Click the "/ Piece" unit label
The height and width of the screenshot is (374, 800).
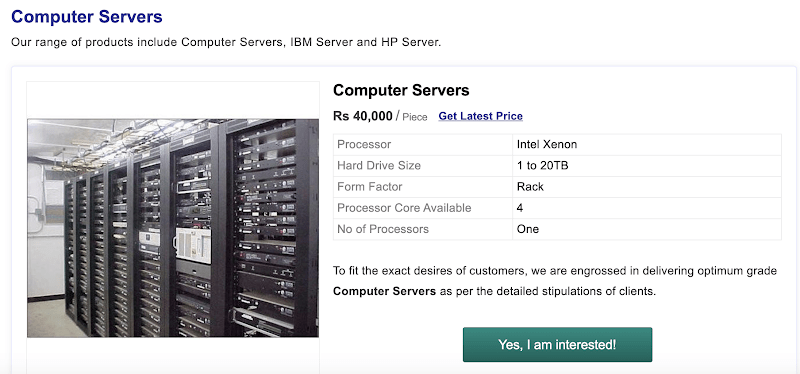(x=411, y=117)
